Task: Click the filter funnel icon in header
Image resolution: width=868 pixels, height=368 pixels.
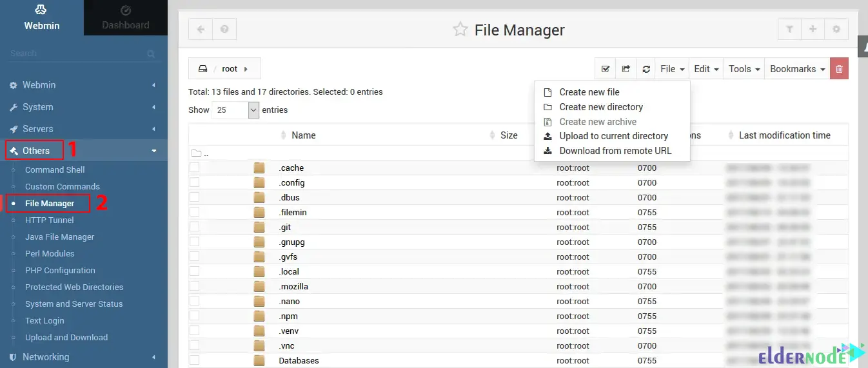Action: click(x=789, y=29)
